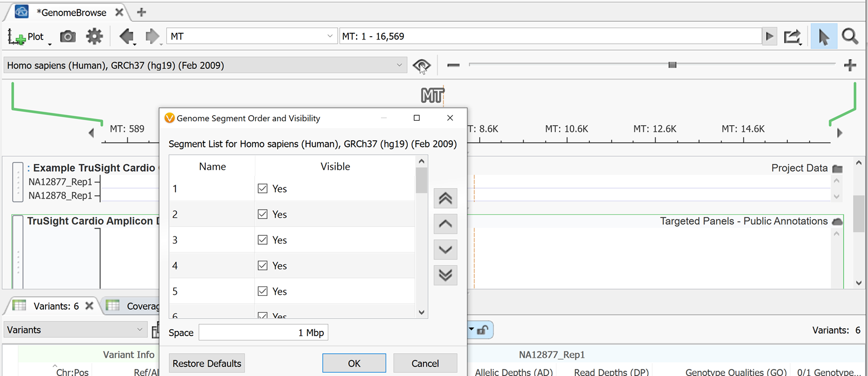Select the export/share icon

[792, 36]
